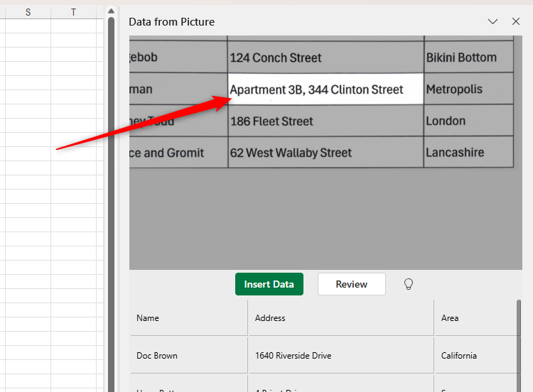Click the 1640 Riverside Drive cell
The image size is (533, 392).
(x=341, y=355)
